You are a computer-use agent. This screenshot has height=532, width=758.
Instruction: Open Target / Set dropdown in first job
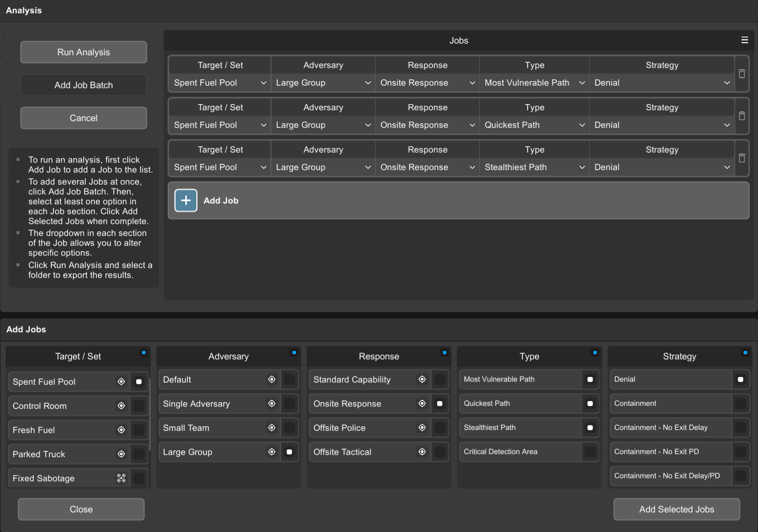220,83
